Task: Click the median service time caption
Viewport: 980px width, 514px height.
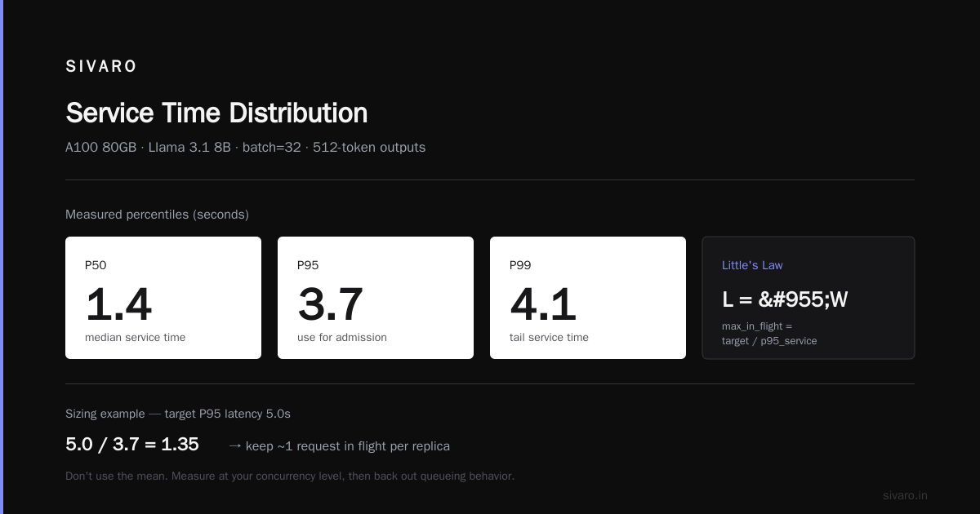Action: click(135, 337)
